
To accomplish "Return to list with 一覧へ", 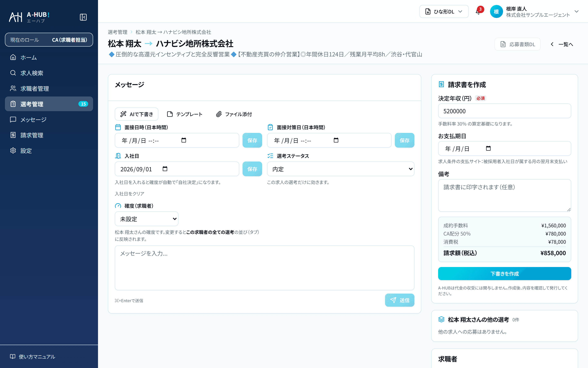I will 562,44.
